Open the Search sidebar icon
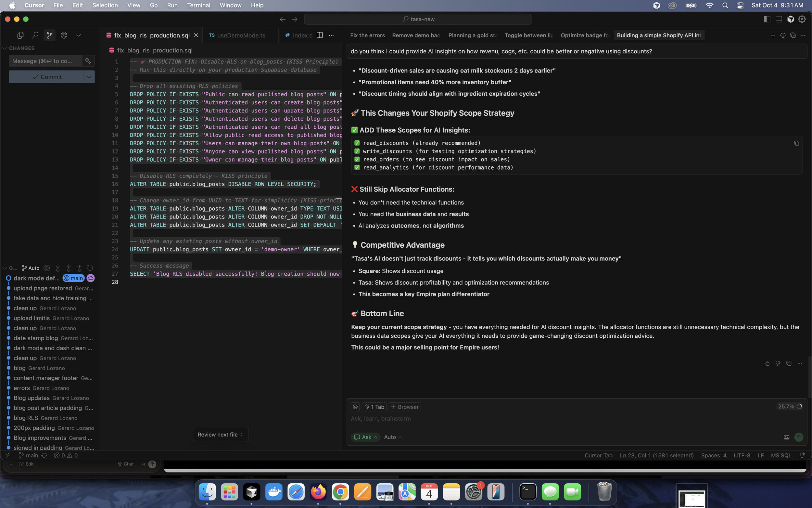Screen dimensions: 812x508 tap(35, 35)
